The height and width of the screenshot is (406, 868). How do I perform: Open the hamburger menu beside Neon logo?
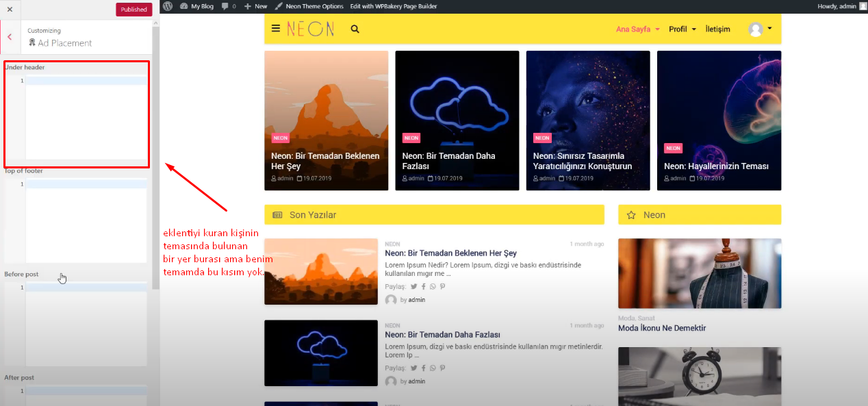pos(276,29)
